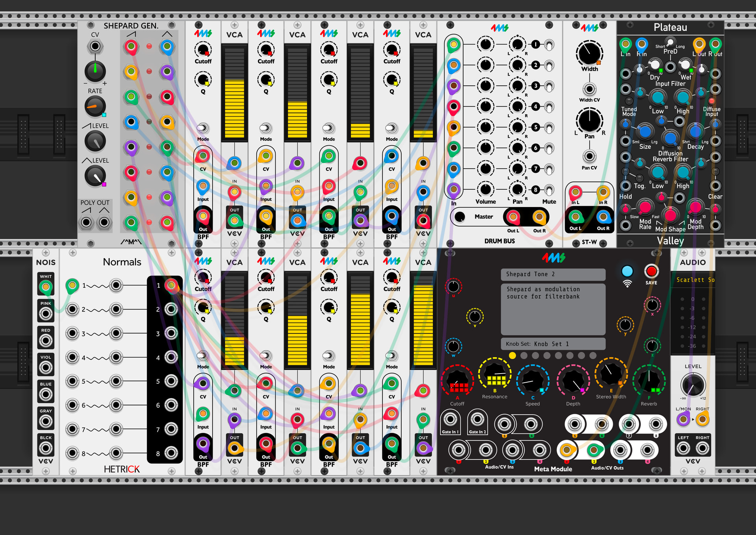The width and height of the screenshot is (756, 535).
Task: Click the ST-W Width knob
Action: 589,53
